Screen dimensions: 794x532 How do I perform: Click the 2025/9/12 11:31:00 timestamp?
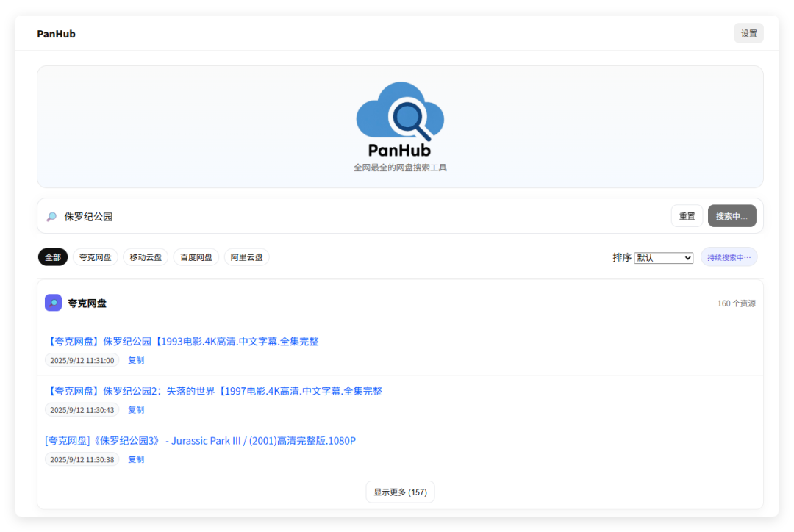(x=82, y=360)
